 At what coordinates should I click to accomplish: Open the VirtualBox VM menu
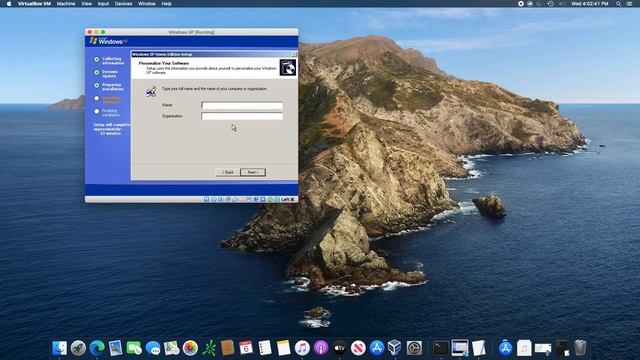coord(34,4)
